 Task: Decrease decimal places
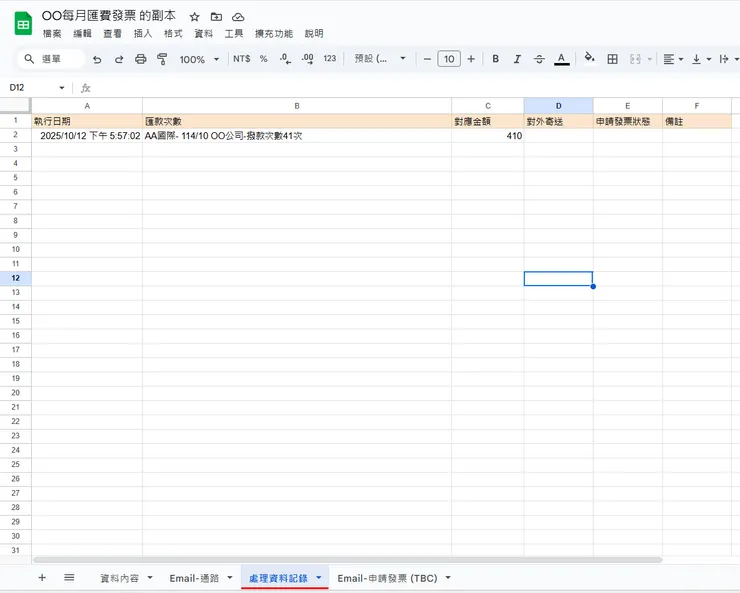click(286, 59)
